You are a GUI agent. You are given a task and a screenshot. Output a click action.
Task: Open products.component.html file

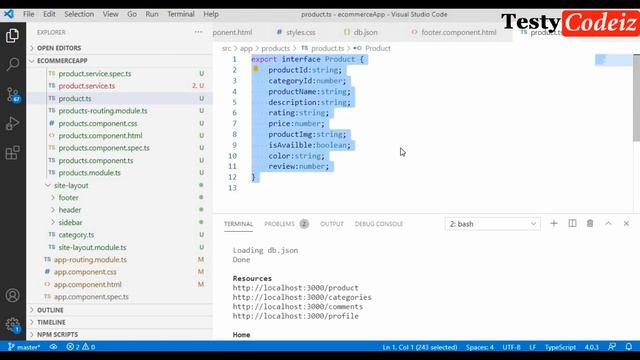(120, 135)
